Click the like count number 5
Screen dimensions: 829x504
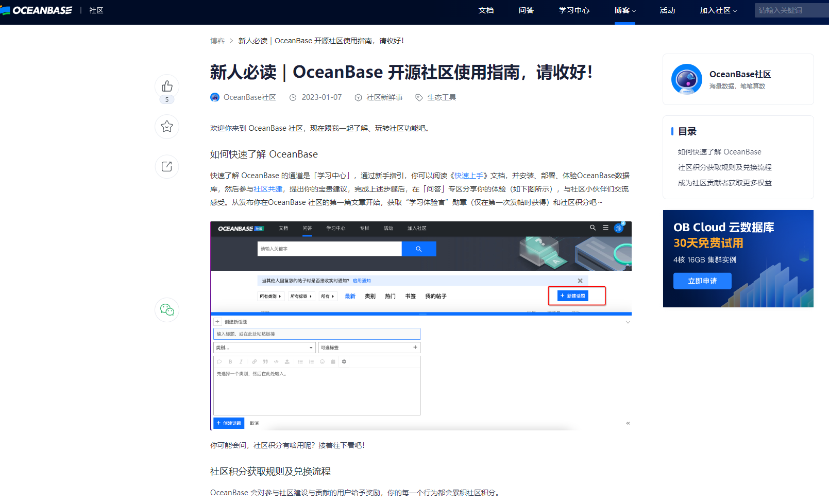pos(167,100)
